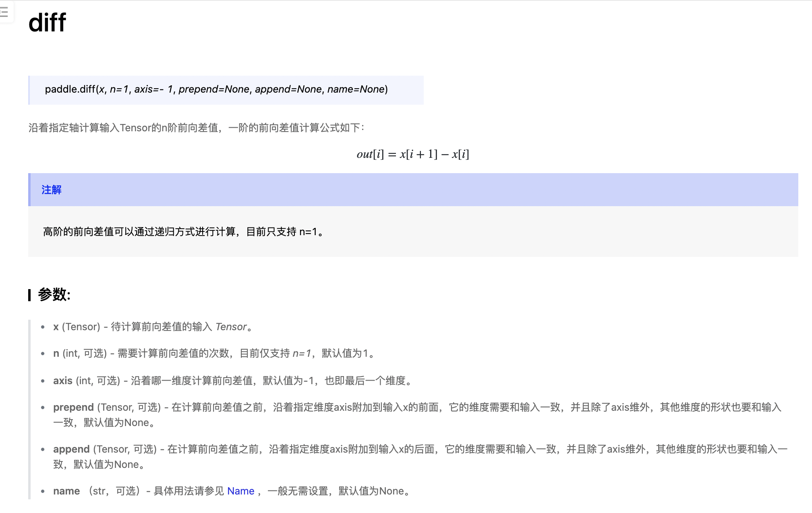Click append=None in the signature

click(288, 89)
